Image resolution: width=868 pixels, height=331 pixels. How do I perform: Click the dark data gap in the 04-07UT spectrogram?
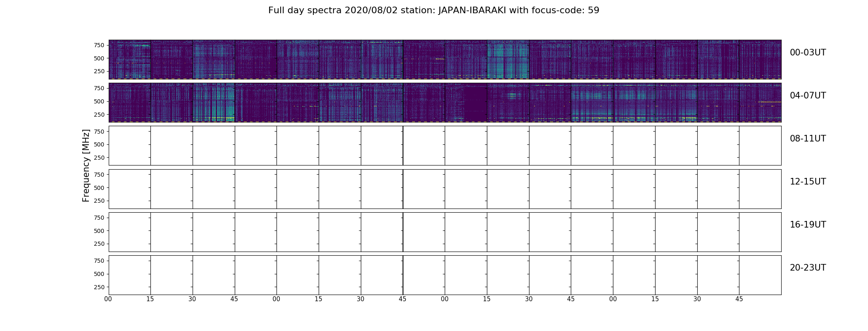point(475,103)
